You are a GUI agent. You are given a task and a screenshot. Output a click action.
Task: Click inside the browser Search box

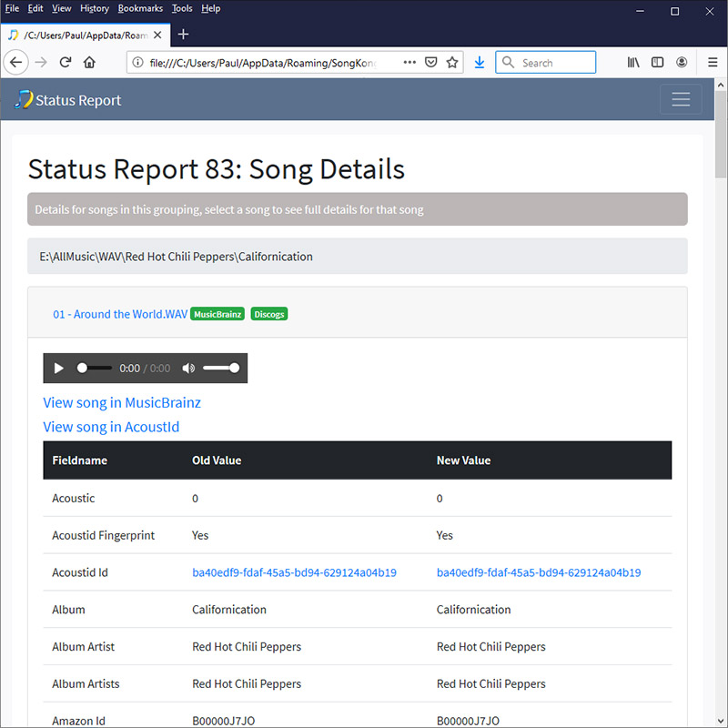click(545, 62)
